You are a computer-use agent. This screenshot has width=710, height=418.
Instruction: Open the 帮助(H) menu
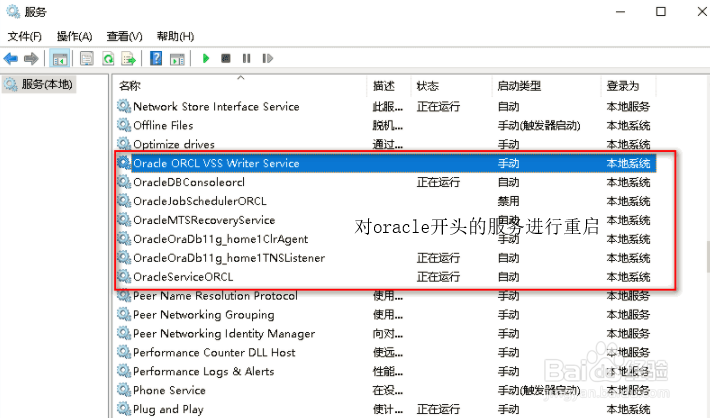point(175,36)
